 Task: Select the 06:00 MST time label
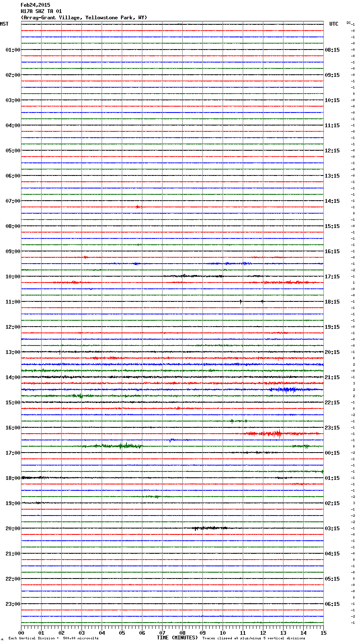13,176
